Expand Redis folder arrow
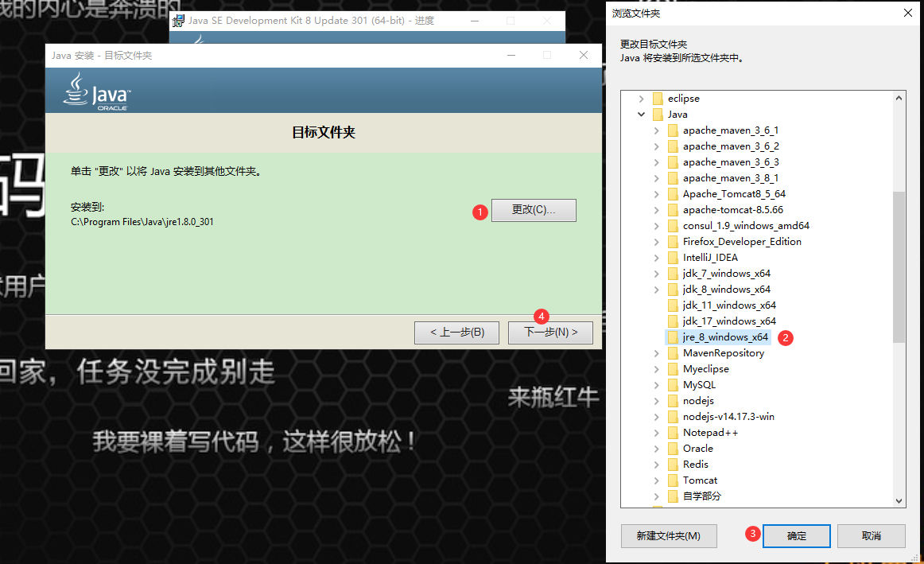 pyautogui.click(x=657, y=465)
